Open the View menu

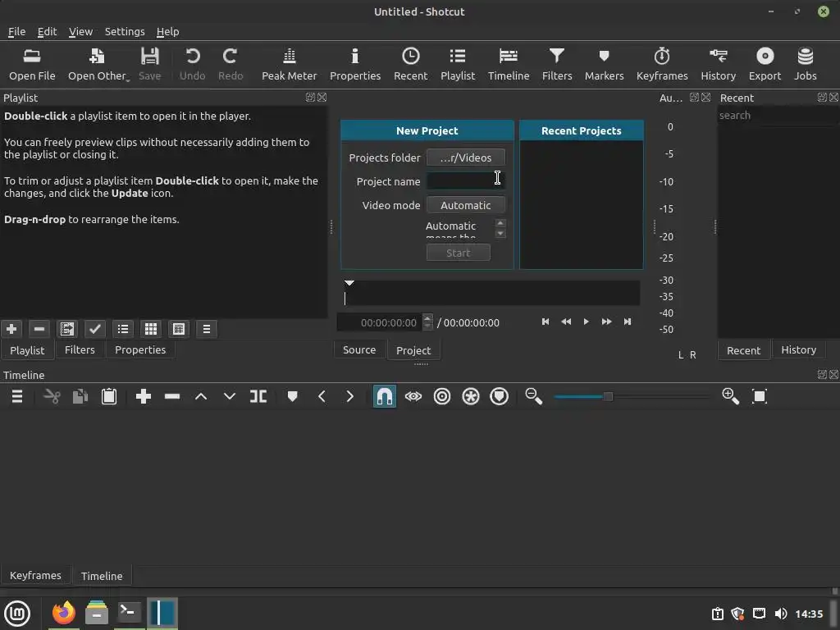(x=80, y=32)
